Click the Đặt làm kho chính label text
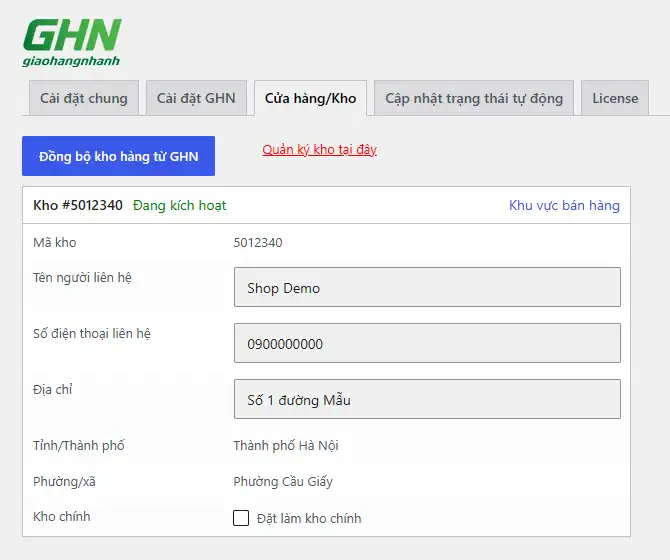 pos(309,519)
